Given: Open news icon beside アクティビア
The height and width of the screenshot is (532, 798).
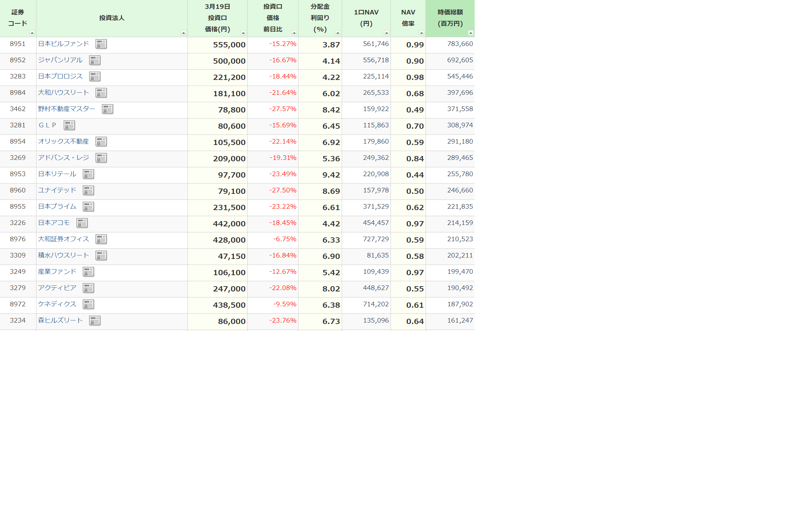Looking at the screenshot, I should (x=88, y=288).
